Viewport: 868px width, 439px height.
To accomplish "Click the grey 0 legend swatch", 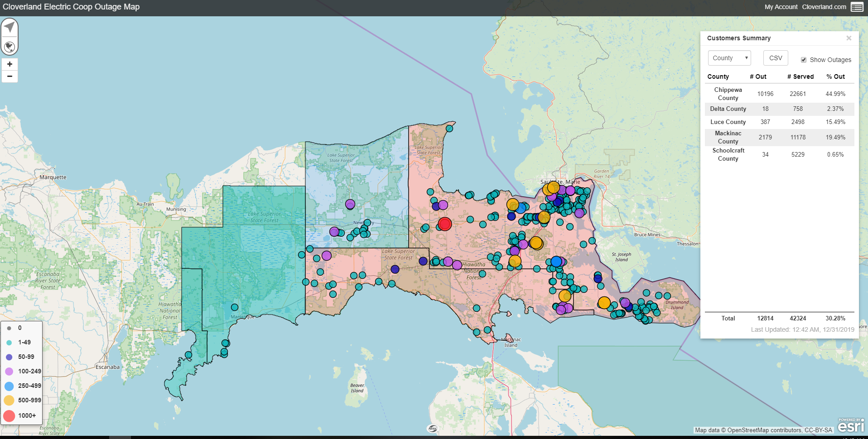I will 9,328.
